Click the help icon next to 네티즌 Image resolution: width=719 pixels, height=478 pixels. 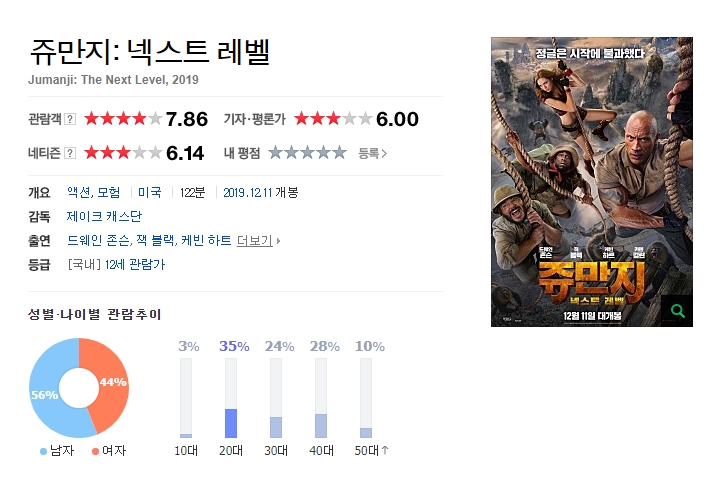pos(70,153)
